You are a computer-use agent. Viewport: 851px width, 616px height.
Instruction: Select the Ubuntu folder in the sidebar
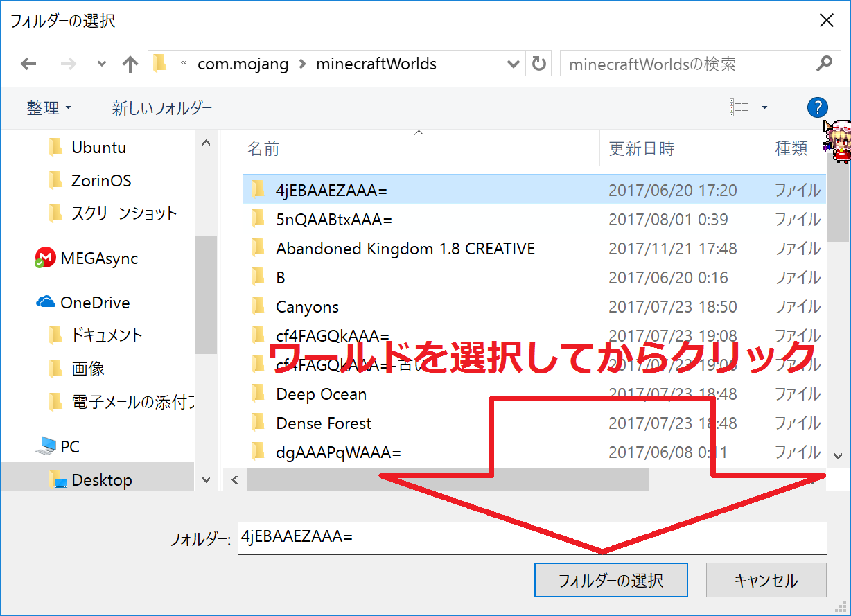98,147
